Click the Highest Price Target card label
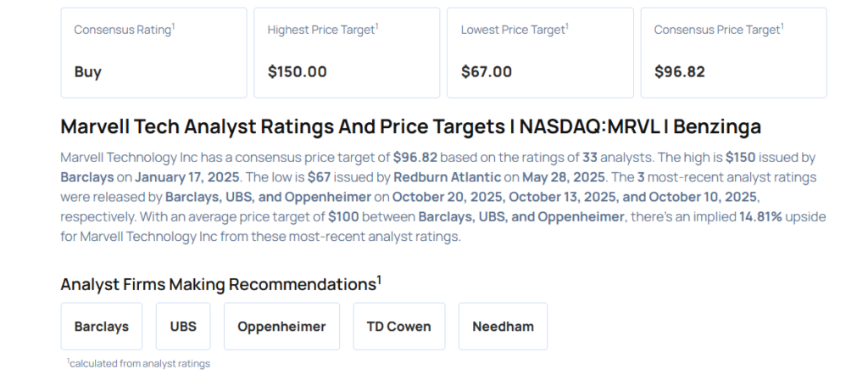Image resolution: width=868 pixels, height=386 pixels. 322,30
